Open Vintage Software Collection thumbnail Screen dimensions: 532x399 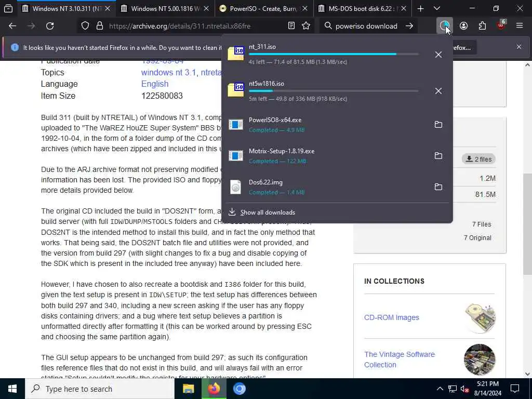coord(480,360)
